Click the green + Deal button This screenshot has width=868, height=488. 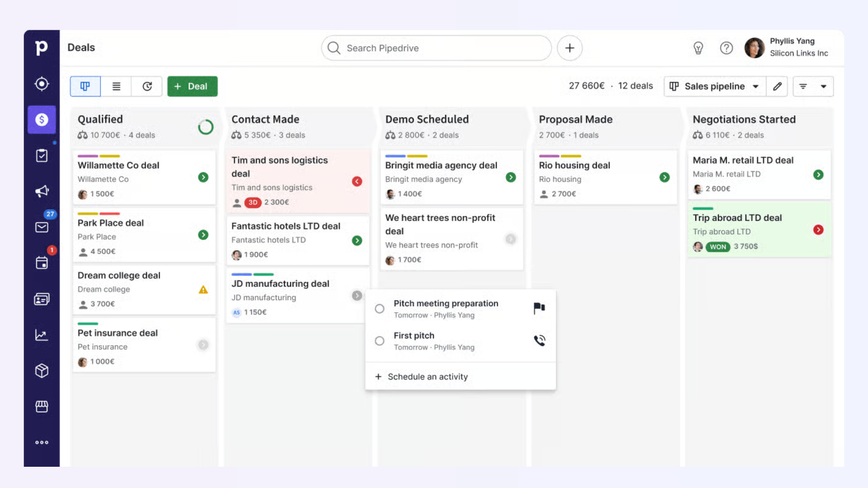point(192,86)
